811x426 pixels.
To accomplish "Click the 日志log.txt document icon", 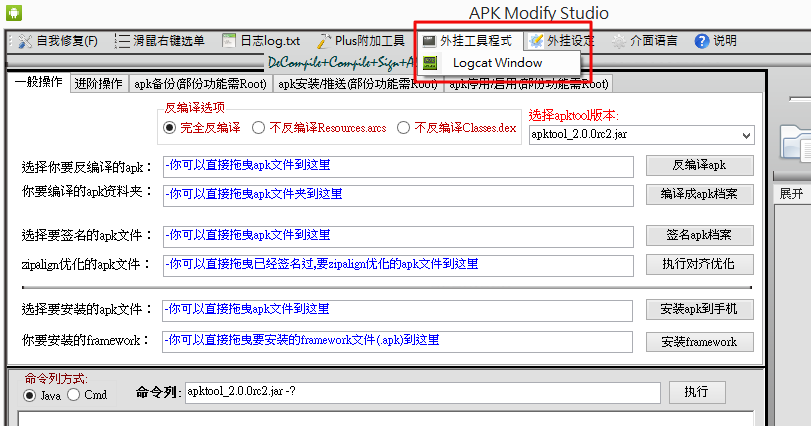I will [229, 41].
